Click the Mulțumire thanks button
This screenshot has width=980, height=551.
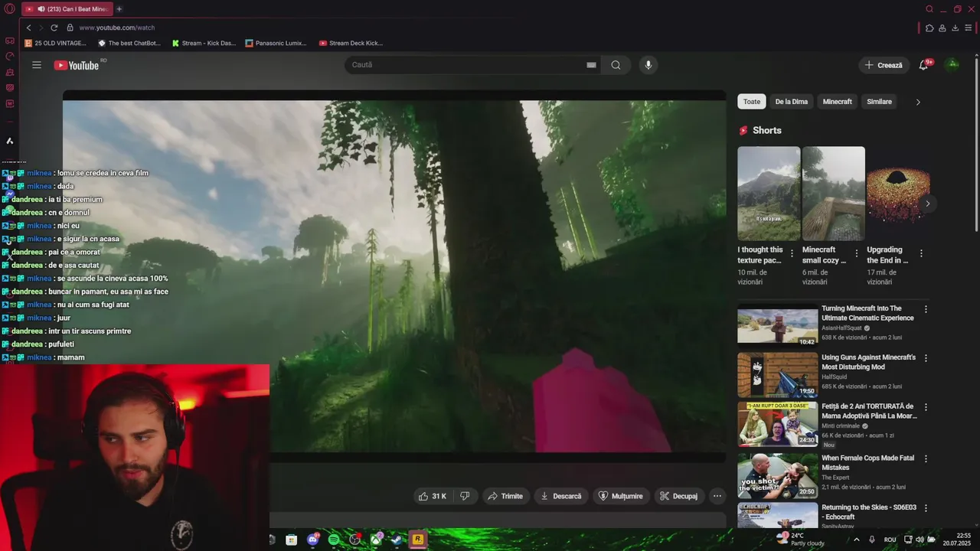(x=621, y=496)
